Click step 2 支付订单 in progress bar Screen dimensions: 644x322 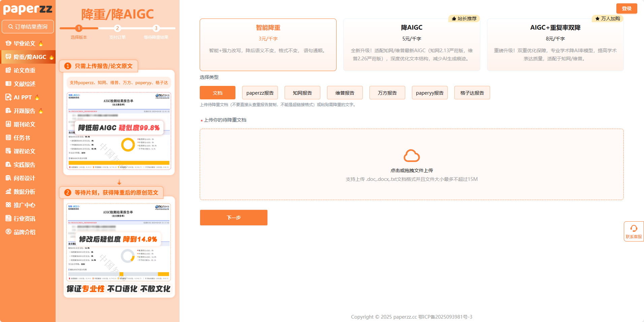(x=117, y=29)
